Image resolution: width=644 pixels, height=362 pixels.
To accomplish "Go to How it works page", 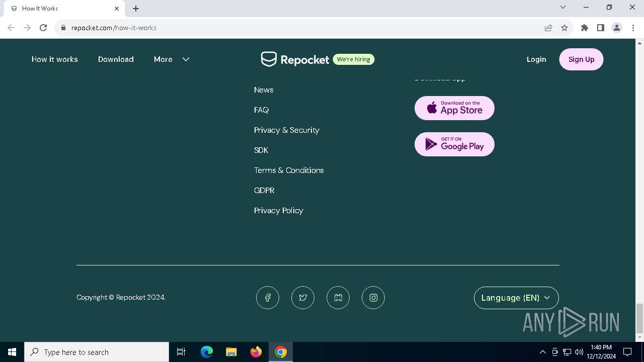I will click(55, 59).
